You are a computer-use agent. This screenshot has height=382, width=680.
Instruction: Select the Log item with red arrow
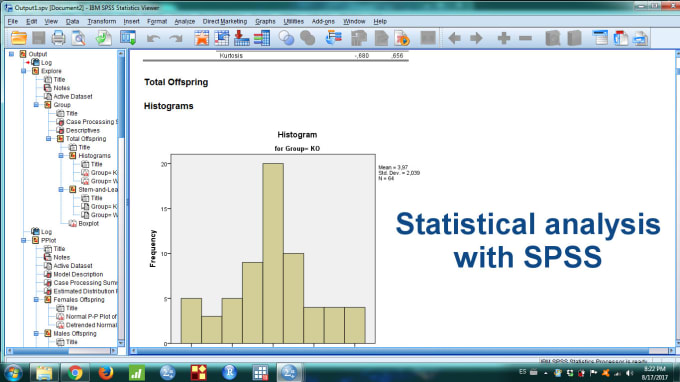46,63
